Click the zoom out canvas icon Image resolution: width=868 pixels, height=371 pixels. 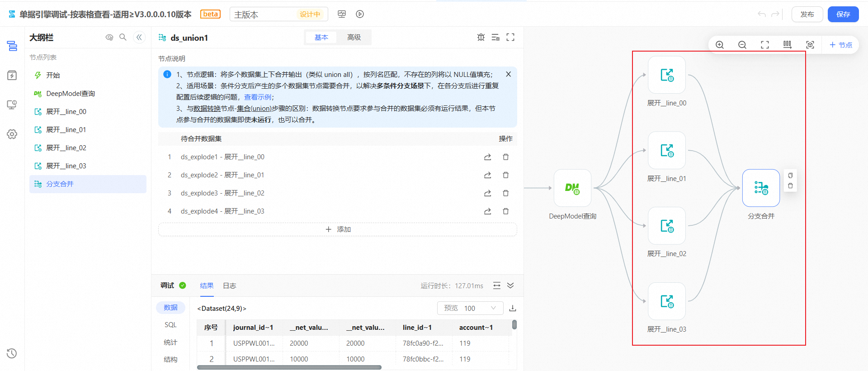tap(742, 45)
